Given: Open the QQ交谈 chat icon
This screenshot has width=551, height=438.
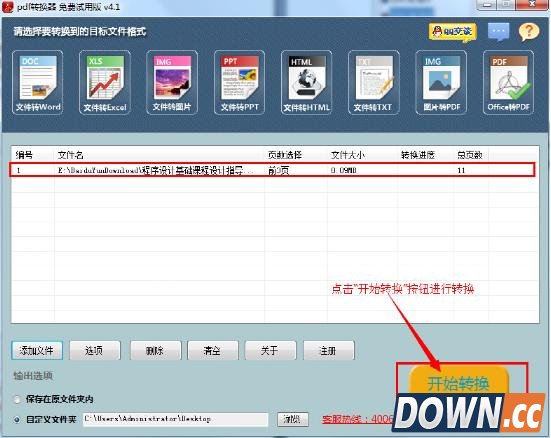Looking at the screenshot, I should point(453,32).
